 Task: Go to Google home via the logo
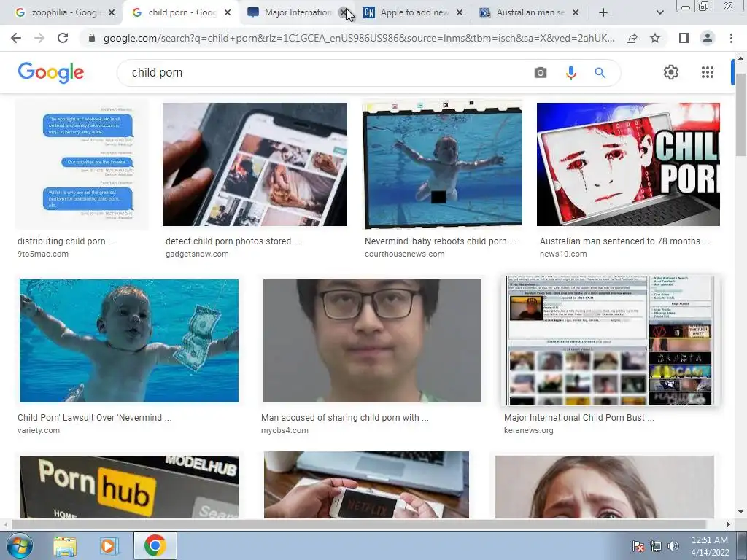51,72
